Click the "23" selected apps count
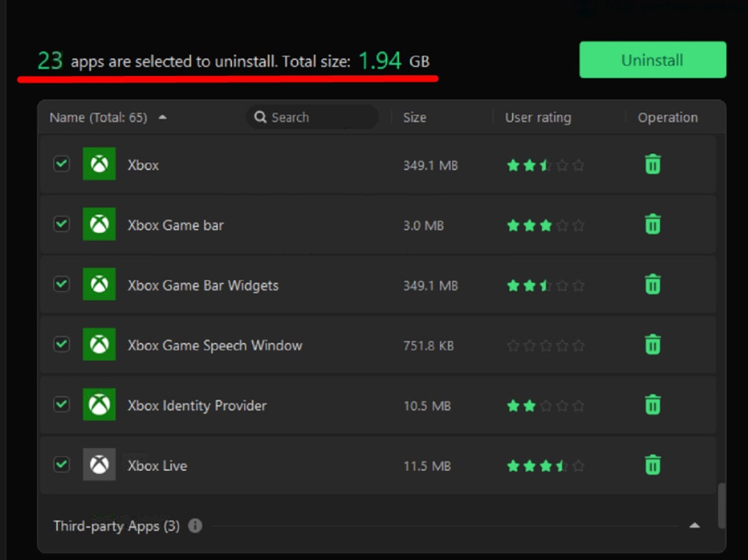The width and height of the screenshot is (748, 560). tap(50, 60)
